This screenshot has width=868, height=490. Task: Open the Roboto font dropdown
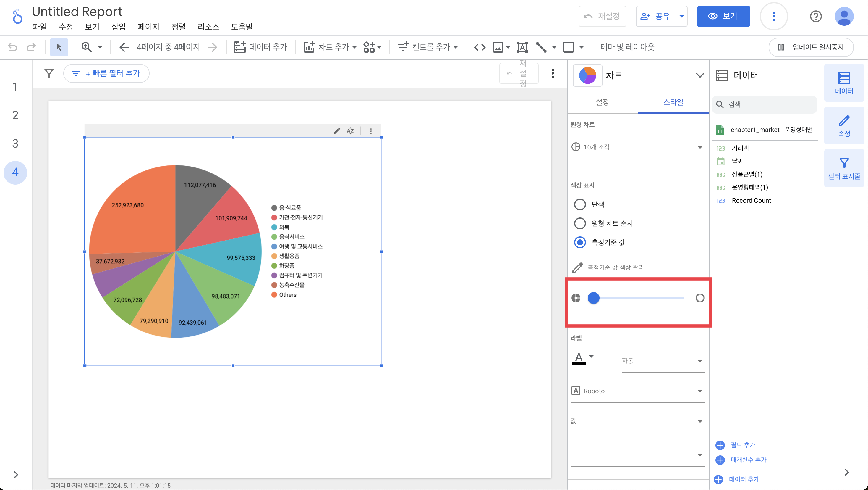tap(637, 391)
